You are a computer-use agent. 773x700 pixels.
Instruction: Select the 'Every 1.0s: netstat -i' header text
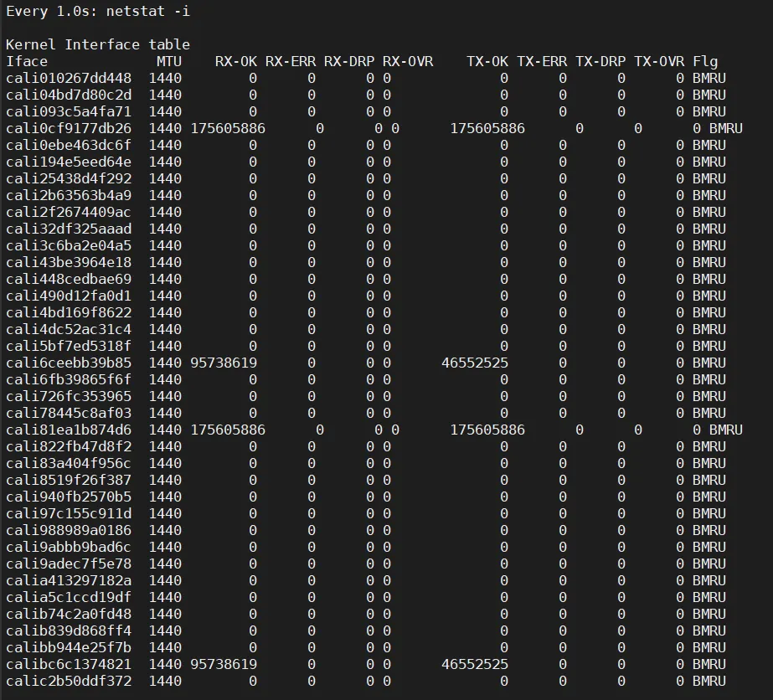pos(98,12)
